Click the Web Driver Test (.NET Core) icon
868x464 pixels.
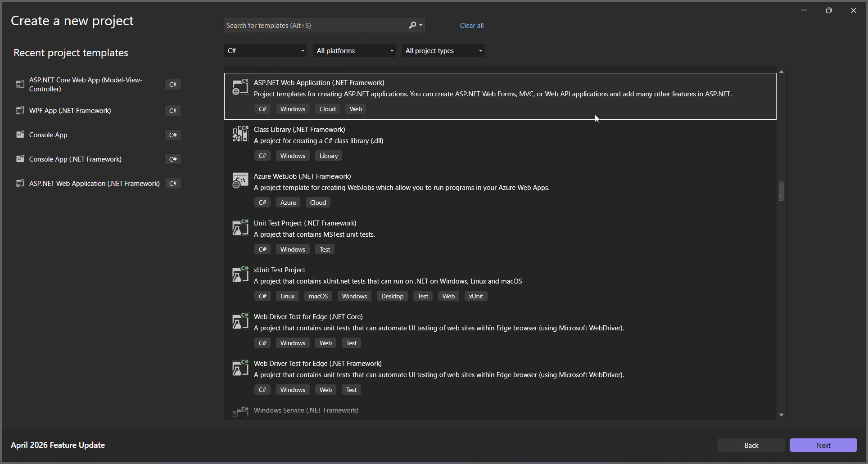click(240, 320)
